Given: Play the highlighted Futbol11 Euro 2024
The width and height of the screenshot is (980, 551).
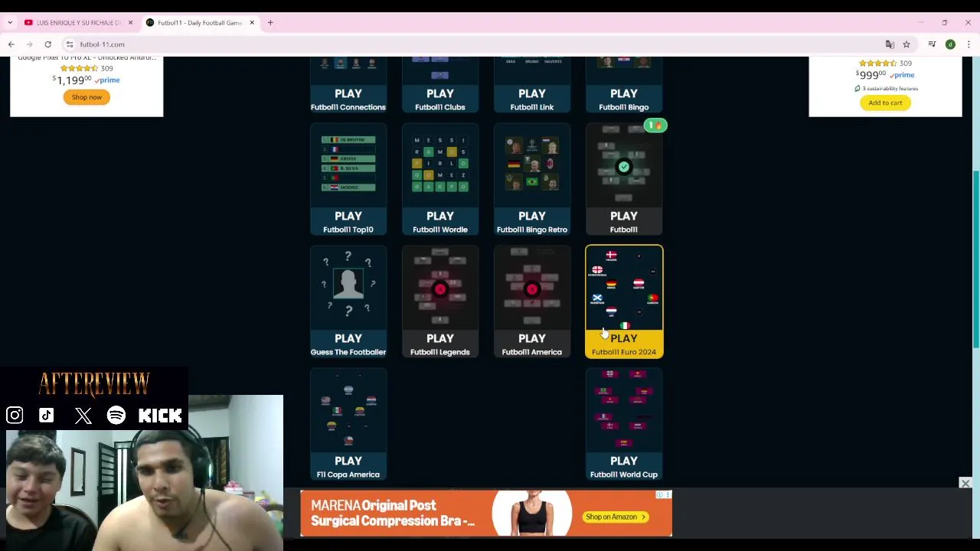Looking at the screenshot, I should pyautogui.click(x=624, y=302).
